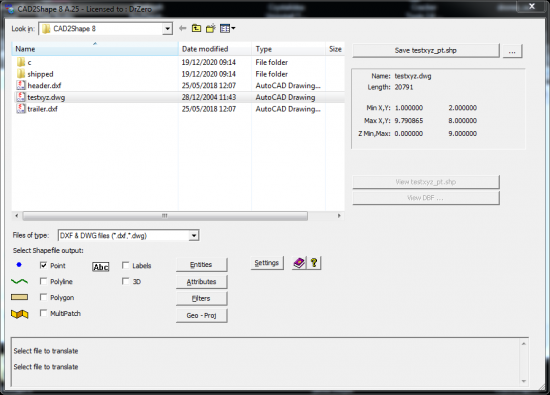Viewport: 550px width, 395px height.
Task: Sort by the Date modified column header
Action: coord(215,49)
